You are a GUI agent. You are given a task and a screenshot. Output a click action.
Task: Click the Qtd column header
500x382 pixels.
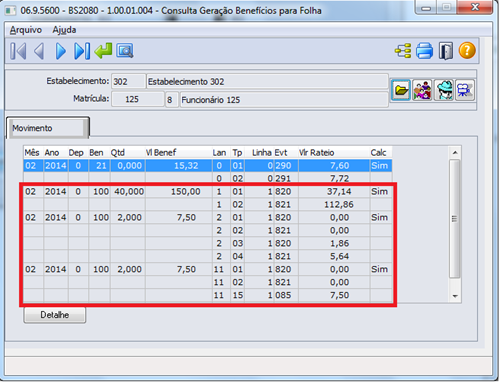[118, 153]
